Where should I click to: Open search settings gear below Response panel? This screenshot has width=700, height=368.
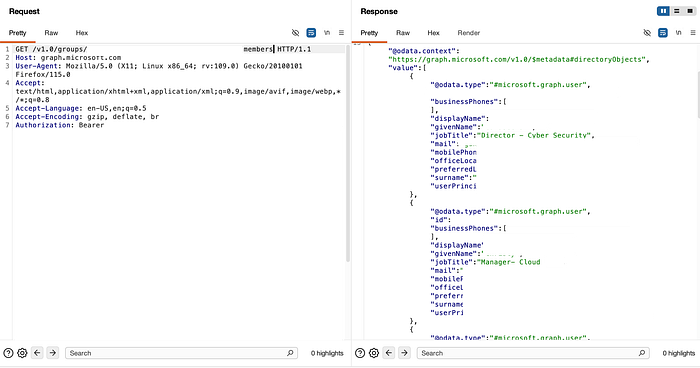[374, 353]
